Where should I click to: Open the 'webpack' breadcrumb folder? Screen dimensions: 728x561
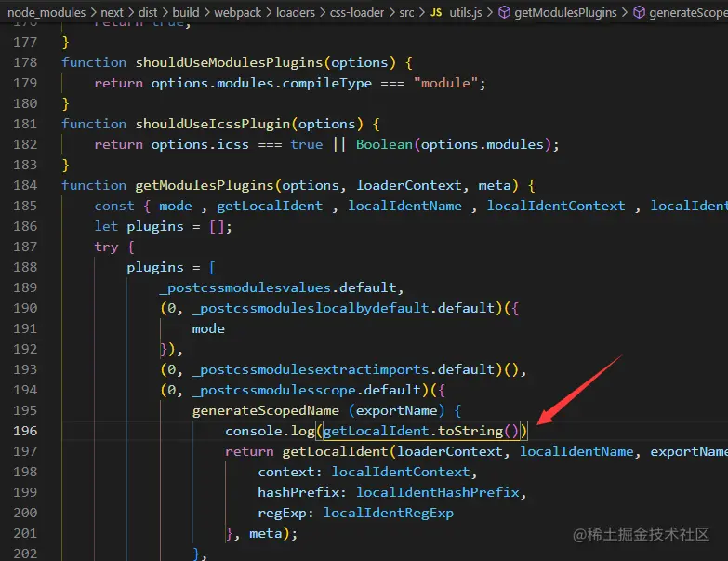tap(237, 12)
